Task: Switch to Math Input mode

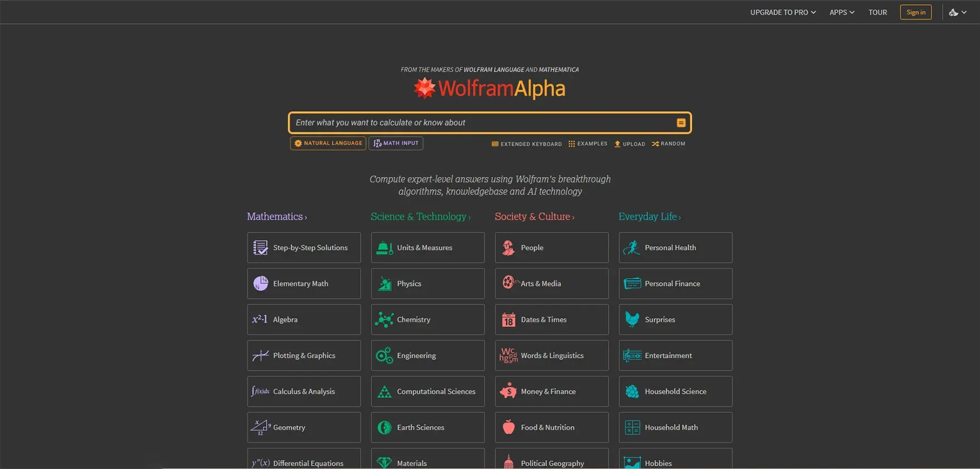Action: (396, 143)
